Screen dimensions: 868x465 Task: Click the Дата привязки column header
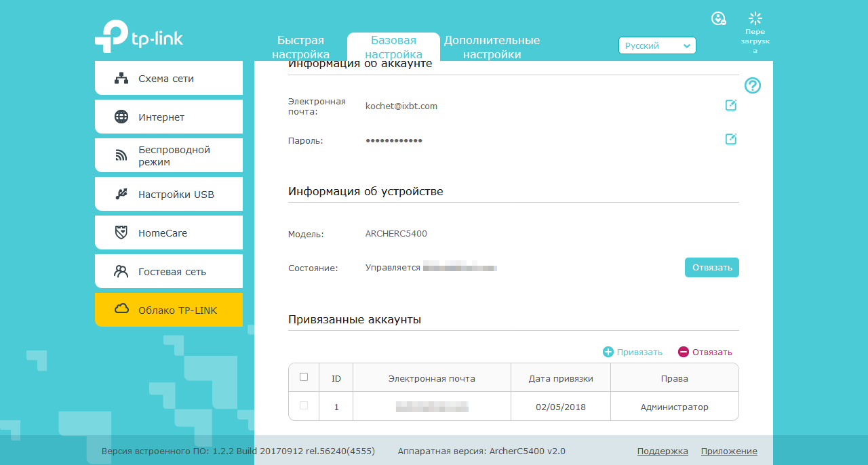pyautogui.click(x=561, y=378)
